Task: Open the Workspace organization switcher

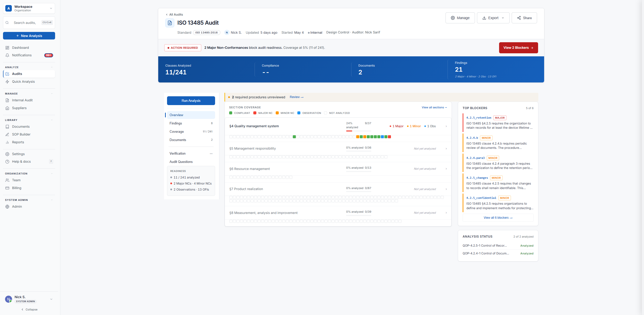Action: [29, 8]
